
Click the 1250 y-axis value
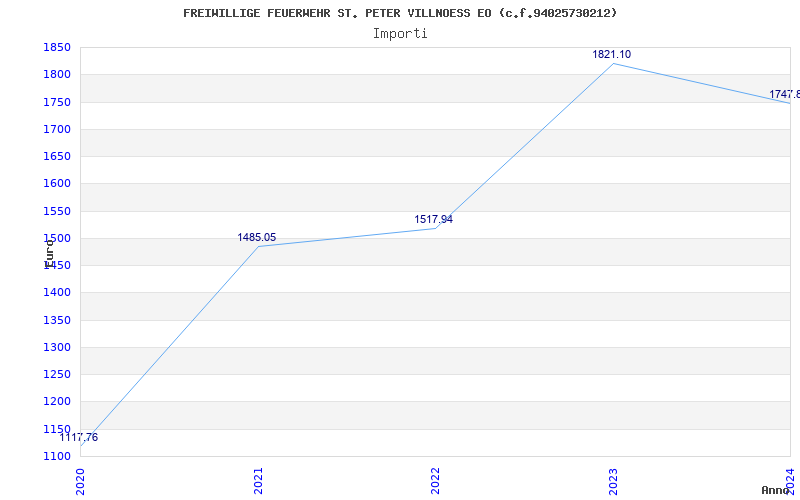coord(57,374)
